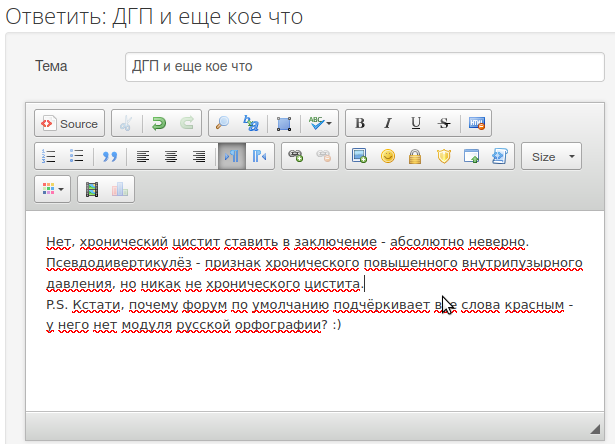Viewport: 615px width, 444px height.
Task: Insert a video using the film icon
Action: point(93,188)
